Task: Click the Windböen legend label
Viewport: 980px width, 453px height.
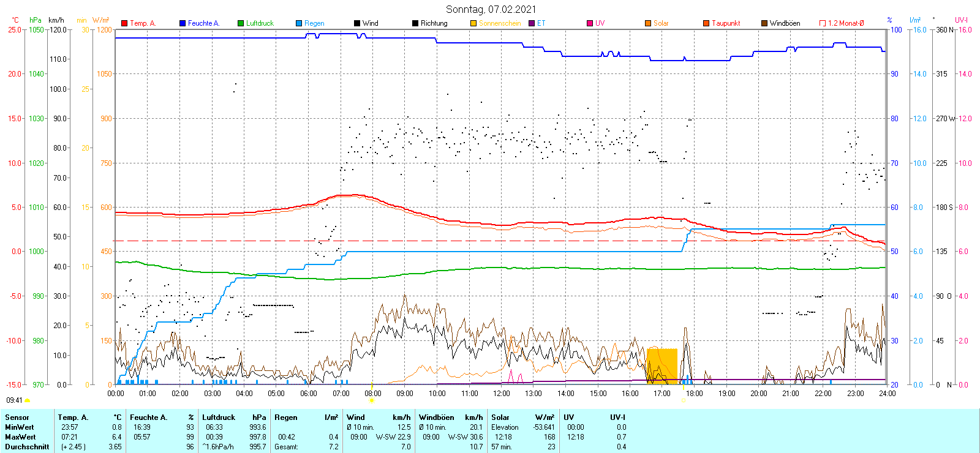Action: pos(785,23)
